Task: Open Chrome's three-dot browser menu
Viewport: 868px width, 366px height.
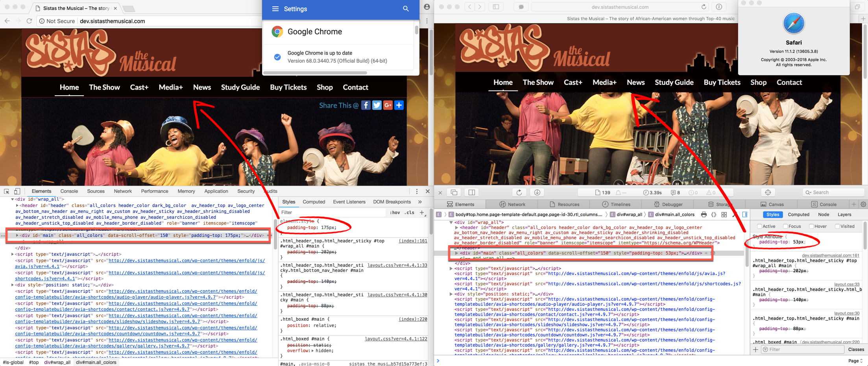Action: [427, 21]
